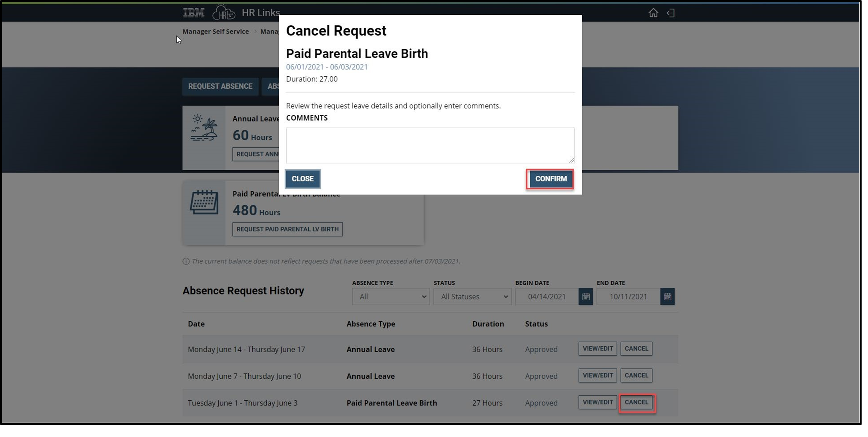View/Edit the June 14 Annual Leave request
Screen dimensions: 868x437
point(597,348)
